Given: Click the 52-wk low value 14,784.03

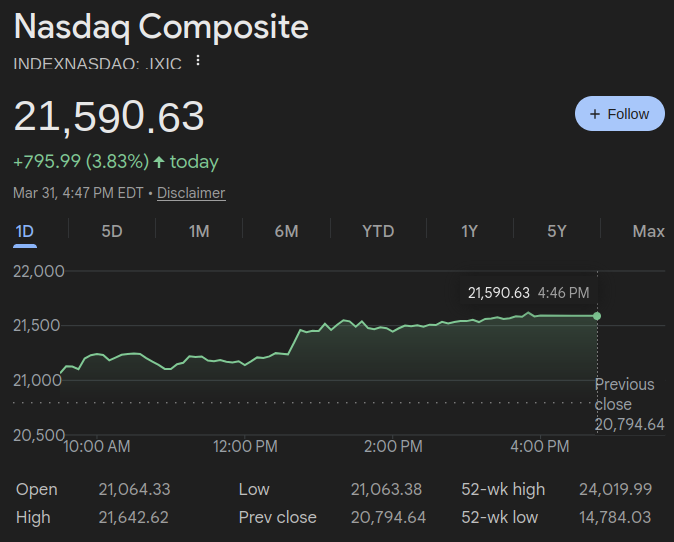Looking at the screenshot, I should tap(615, 517).
